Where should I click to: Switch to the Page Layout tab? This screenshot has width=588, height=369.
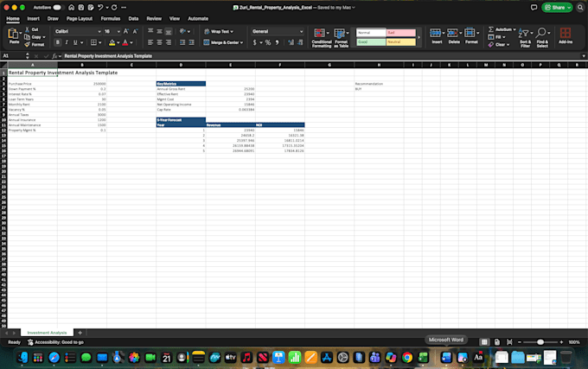[x=80, y=19]
